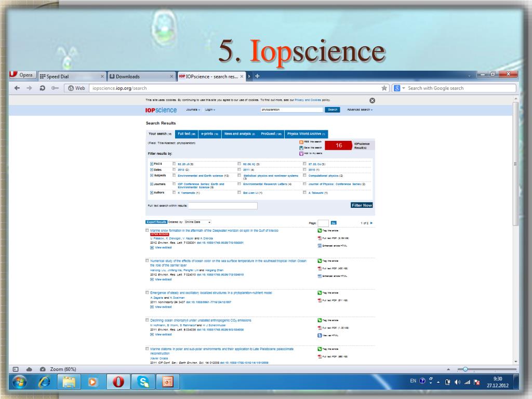Click the blue Search button
The height and width of the screenshot is (399, 532).
coord(332,110)
